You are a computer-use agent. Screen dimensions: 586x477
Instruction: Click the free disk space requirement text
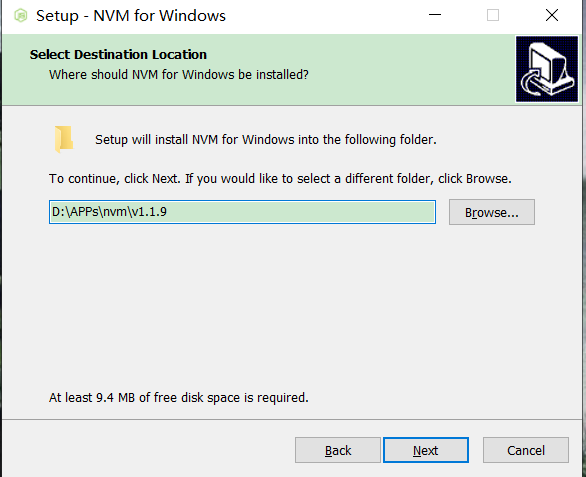pos(179,397)
